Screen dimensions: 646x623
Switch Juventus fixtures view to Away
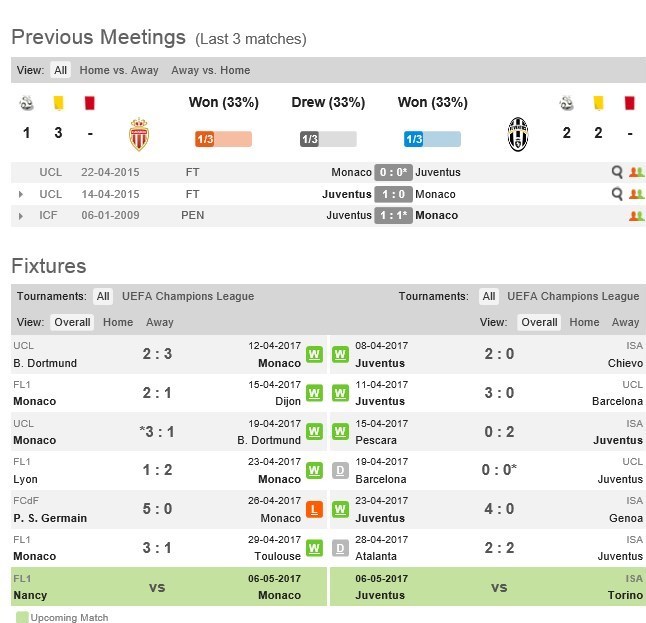(x=625, y=322)
